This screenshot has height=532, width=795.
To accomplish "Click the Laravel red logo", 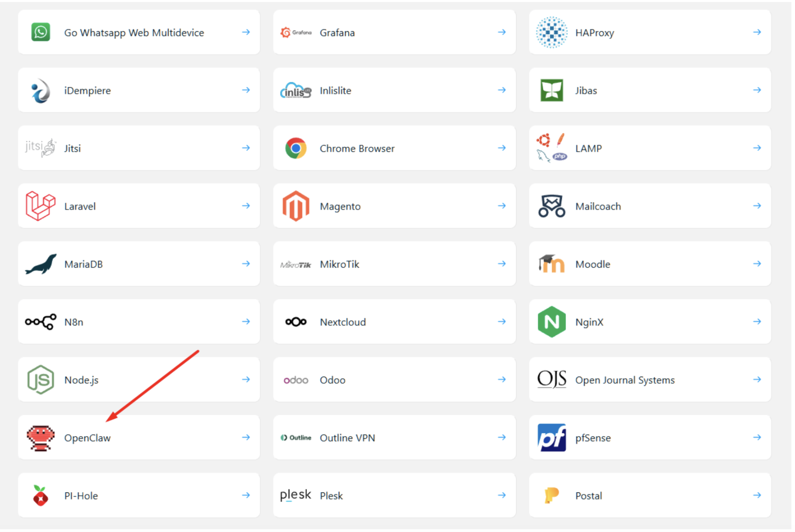I will pyautogui.click(x=40, y=206).
